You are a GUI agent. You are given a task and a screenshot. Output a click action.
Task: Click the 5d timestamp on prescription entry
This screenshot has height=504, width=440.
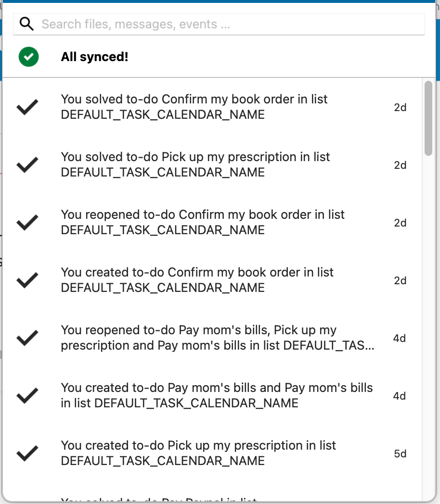400,454
